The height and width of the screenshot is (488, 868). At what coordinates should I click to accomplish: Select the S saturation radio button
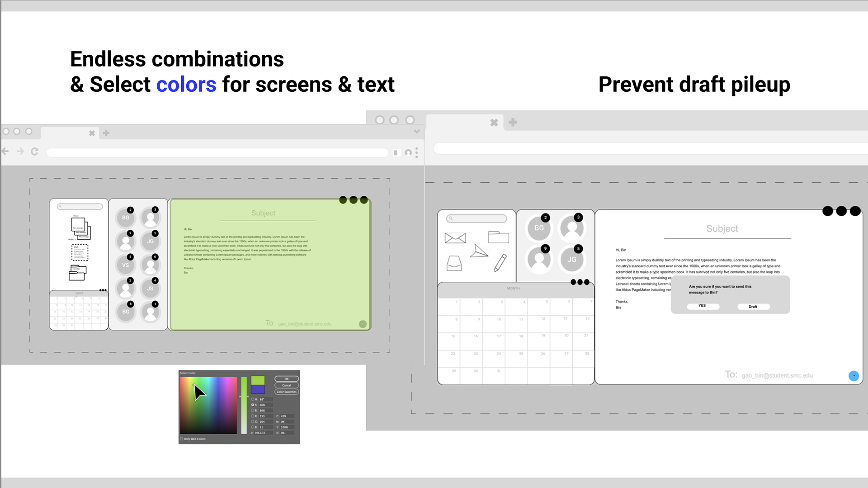[252, 405]
